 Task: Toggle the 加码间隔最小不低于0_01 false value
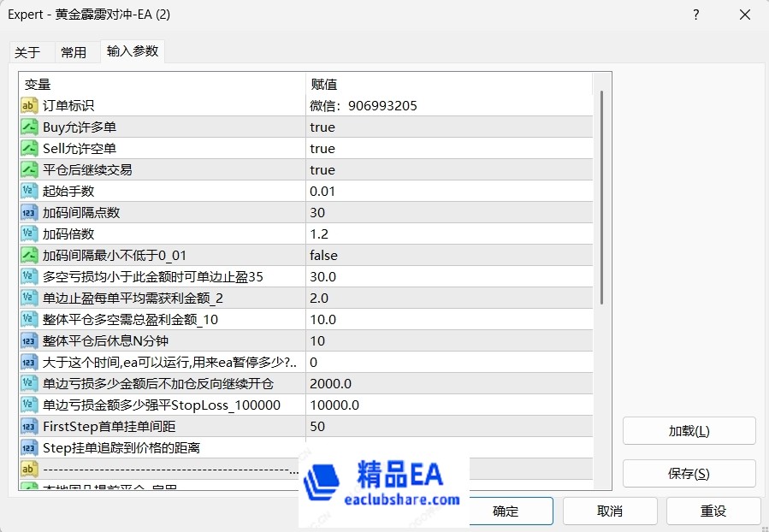[x=323, y=256]
